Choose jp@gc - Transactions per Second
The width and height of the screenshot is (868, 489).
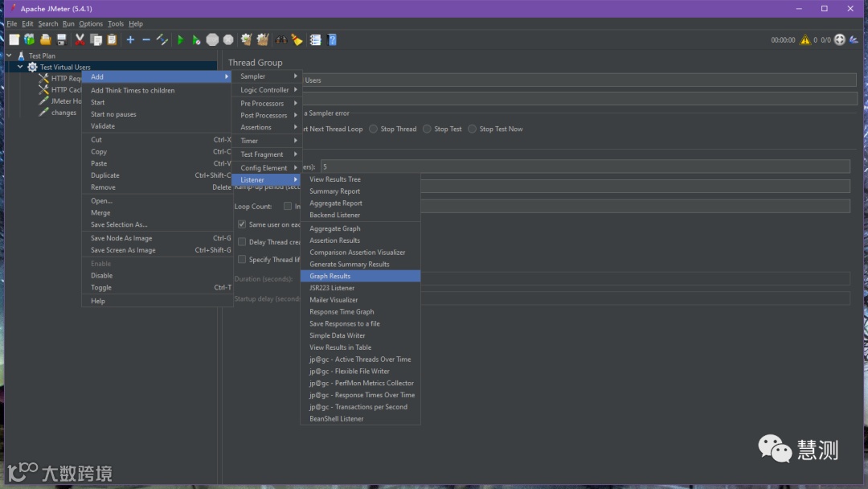360,407
